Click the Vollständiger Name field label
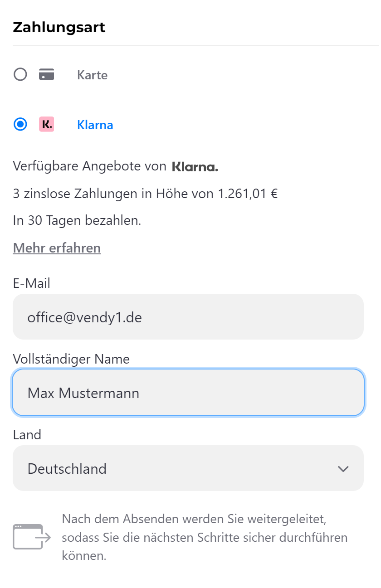 point(71,359)
